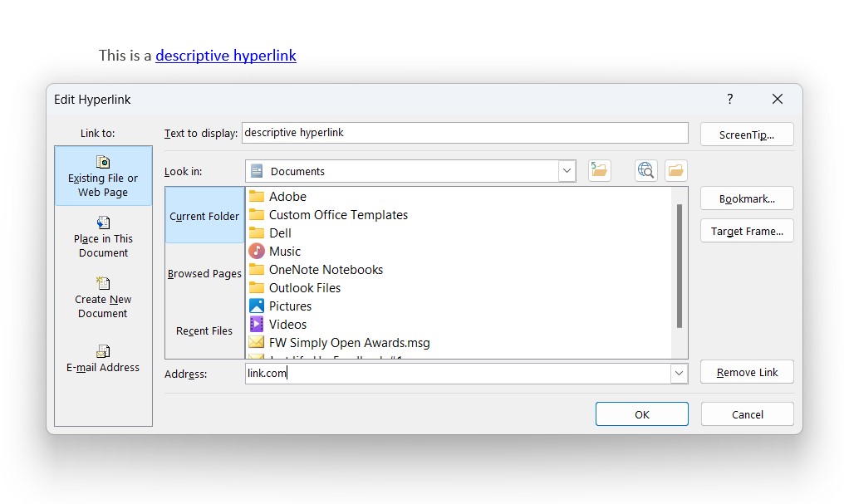Select the Adobe folder
The image size is (844, 504).
[x=277, y=196]
